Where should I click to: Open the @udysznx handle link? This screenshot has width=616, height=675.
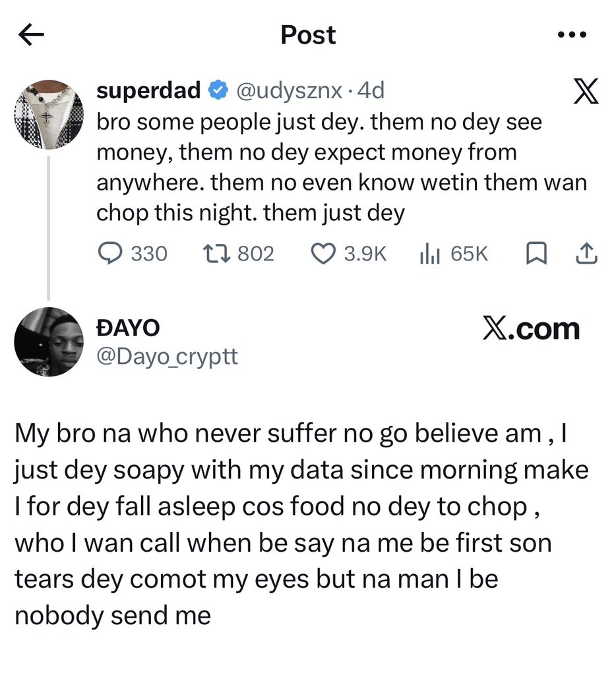click(290, 91)
